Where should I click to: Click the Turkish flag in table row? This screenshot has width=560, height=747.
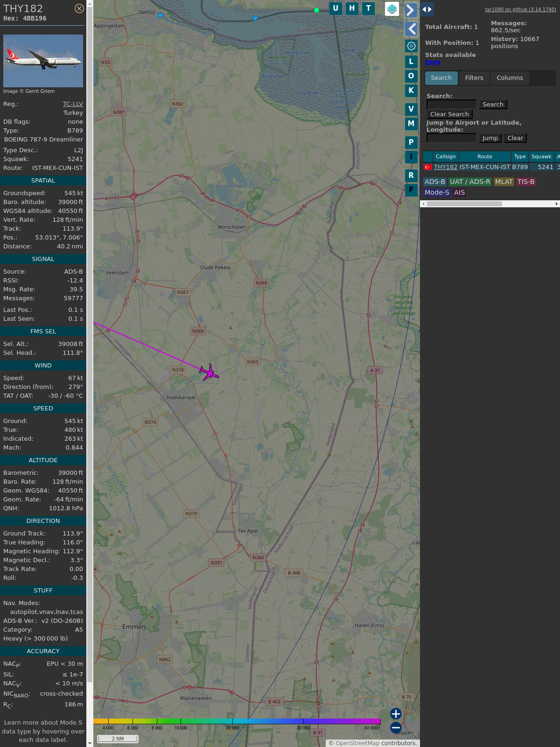[x=427, y=167]
